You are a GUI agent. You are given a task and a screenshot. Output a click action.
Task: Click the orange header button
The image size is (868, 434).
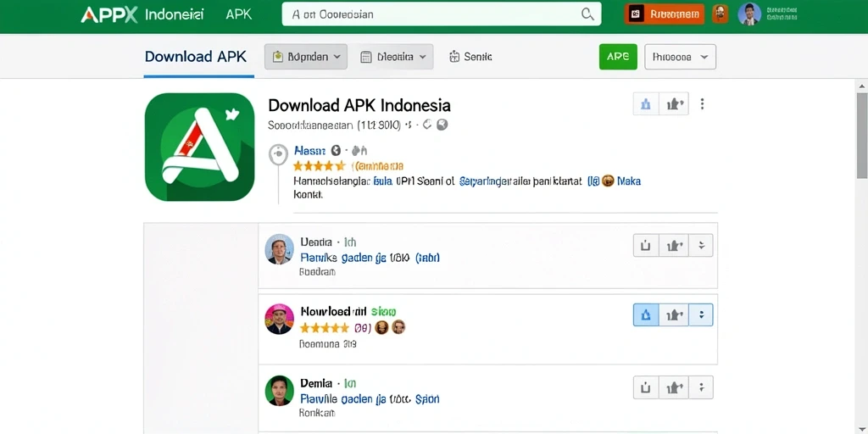click(x=665, y=14)
